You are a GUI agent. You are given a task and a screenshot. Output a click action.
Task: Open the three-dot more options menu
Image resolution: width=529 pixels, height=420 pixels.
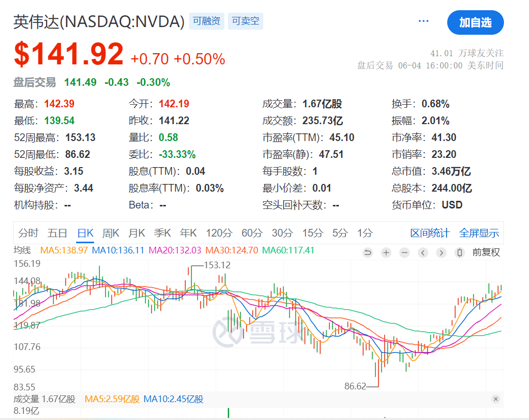(x=423, y=21)
